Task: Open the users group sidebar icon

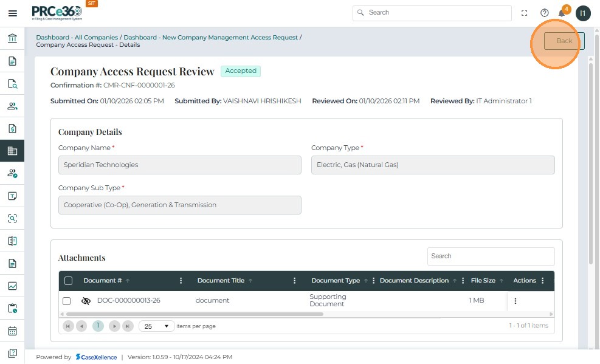Action: (x=12, y=106)
